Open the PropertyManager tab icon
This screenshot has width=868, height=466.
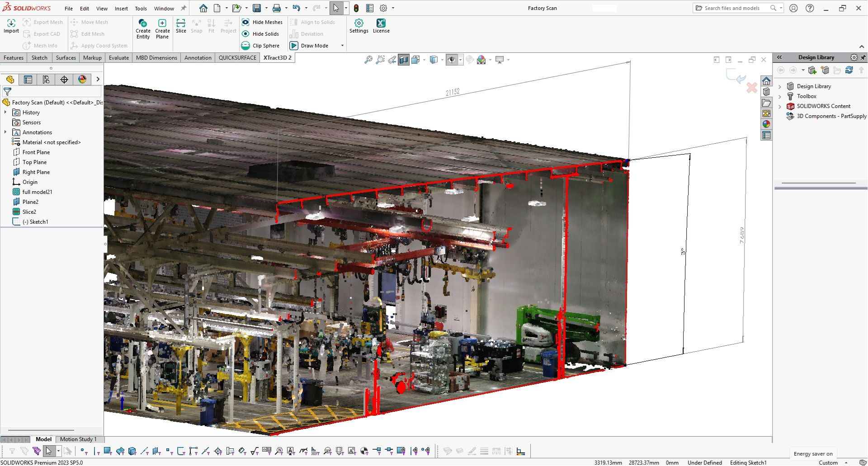tap(28, 80)
